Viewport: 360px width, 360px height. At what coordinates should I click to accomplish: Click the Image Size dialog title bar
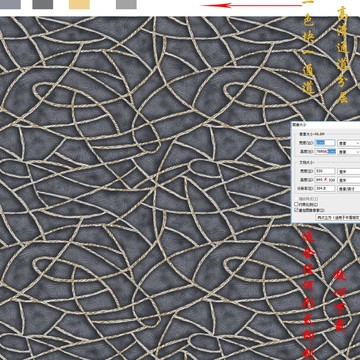pos(326,124)
